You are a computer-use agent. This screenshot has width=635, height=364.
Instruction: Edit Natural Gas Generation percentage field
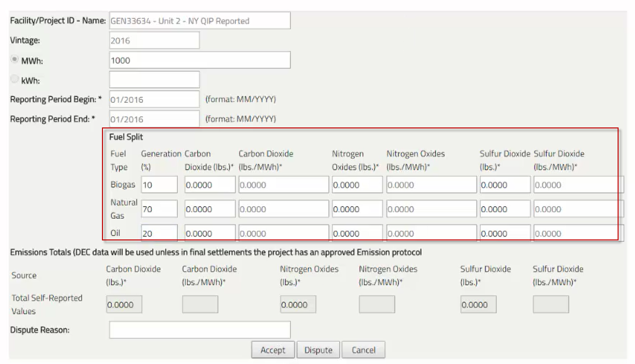pos(159,209)
